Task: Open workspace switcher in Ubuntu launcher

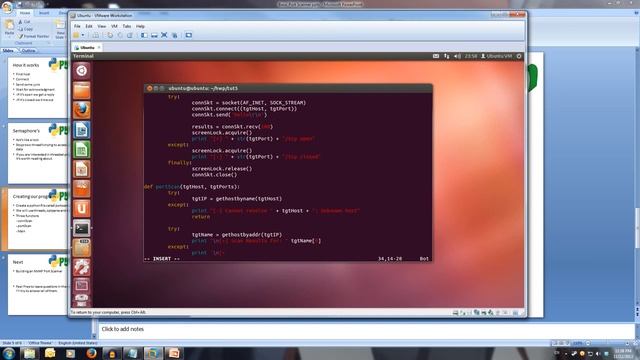Action: 82,285
